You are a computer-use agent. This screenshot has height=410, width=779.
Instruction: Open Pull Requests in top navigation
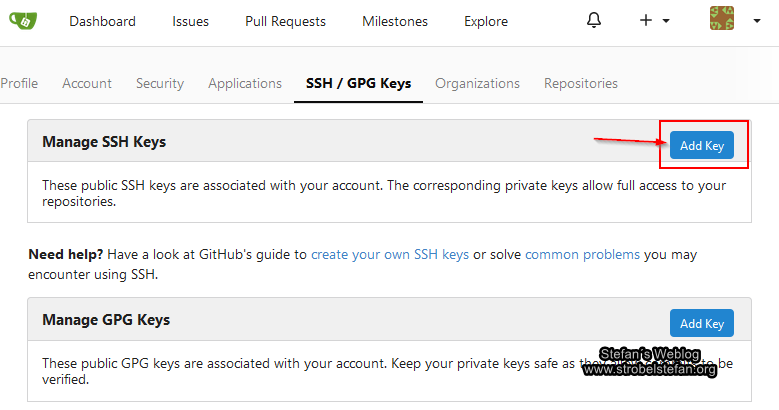(x=285, y=21)
